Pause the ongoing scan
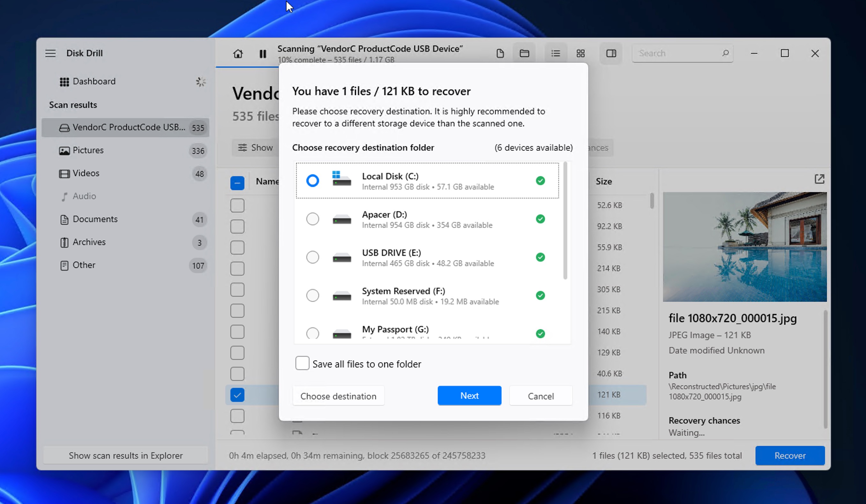Screen dimensions: 866x504 point(263,54)
